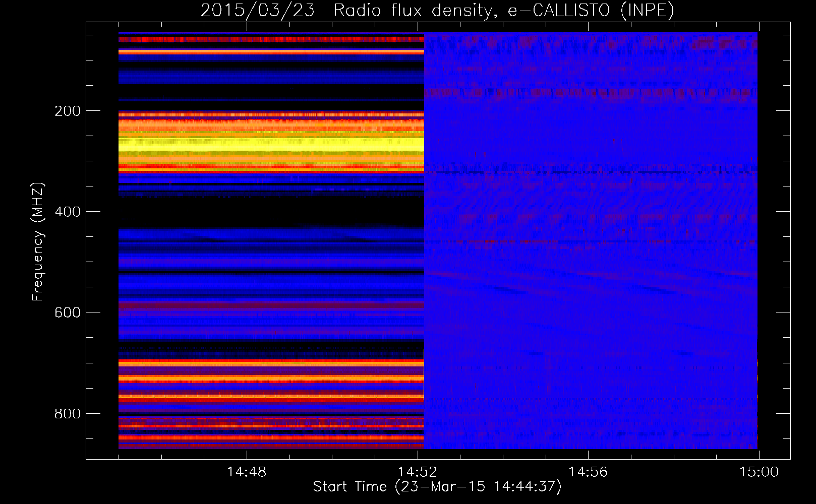Click the '14:56' time axis label
Image resolution: width=816 pixels, height=504 pixels.
click(588, 472)
